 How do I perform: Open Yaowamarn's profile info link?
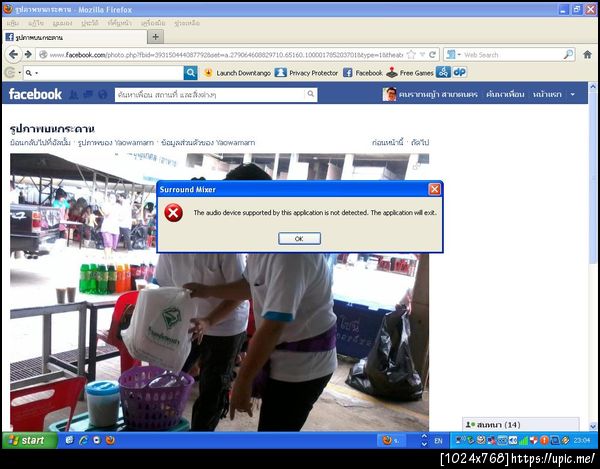click(x=208, y=143)
